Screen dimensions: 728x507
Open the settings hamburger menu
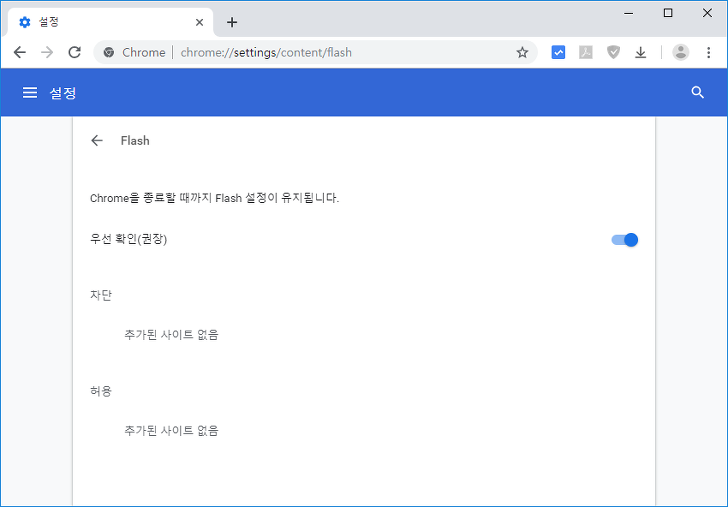pyautogui.click(x=30, y=93)
